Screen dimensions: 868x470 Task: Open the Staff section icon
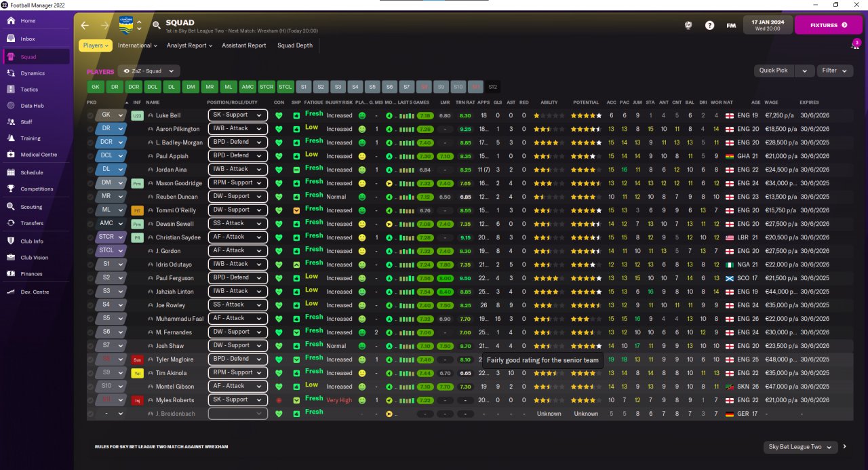[11, 122]
